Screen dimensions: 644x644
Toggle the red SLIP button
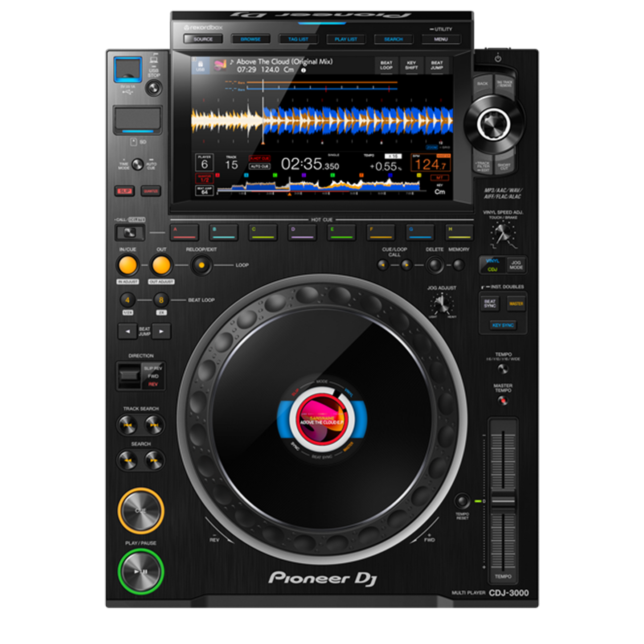124,191
